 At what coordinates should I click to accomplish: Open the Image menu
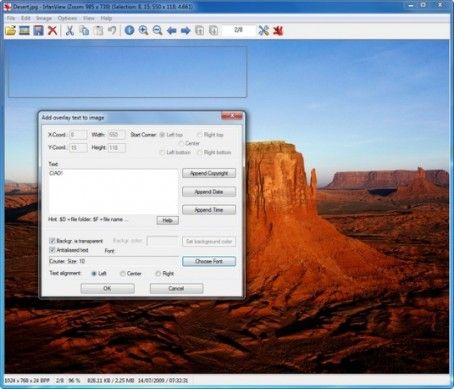pos(44,18)
